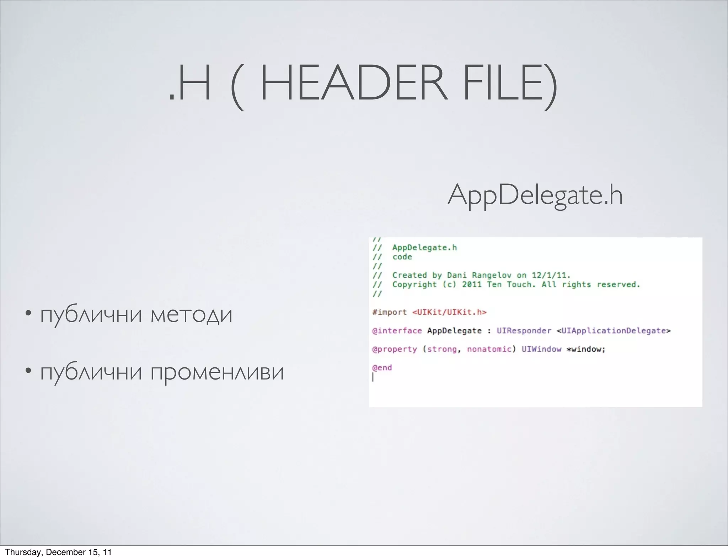Click the 'UIWindow' type name
This screenshot has width=728, height=560.
point(541,349)
